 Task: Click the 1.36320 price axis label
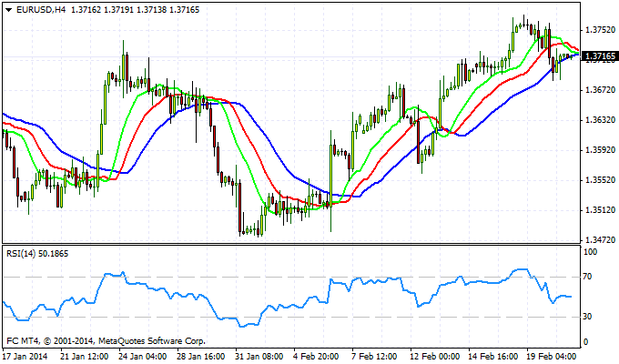click(600, 120)
